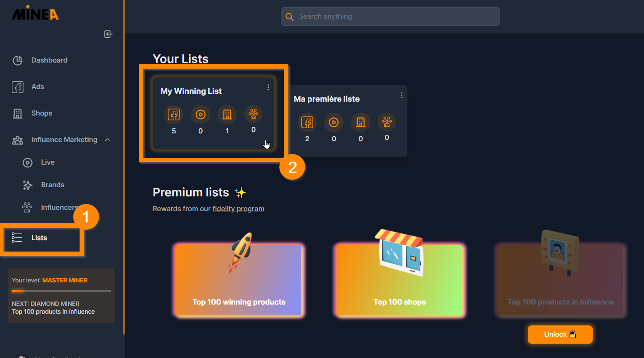Screen dimensions: 644x358
Task: Open the Dashboard pie chart icon
Action: pos(17,60)
